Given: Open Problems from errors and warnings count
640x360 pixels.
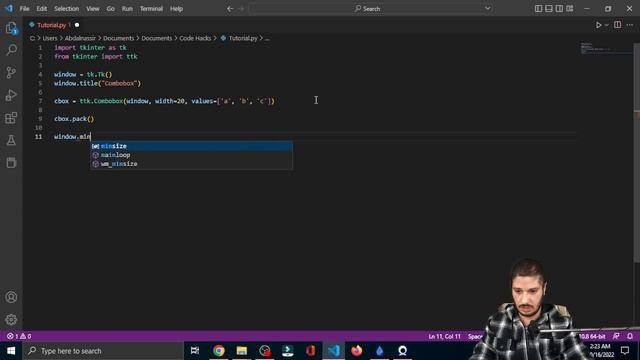Looking at the screenshot, I should coord(19,336).
